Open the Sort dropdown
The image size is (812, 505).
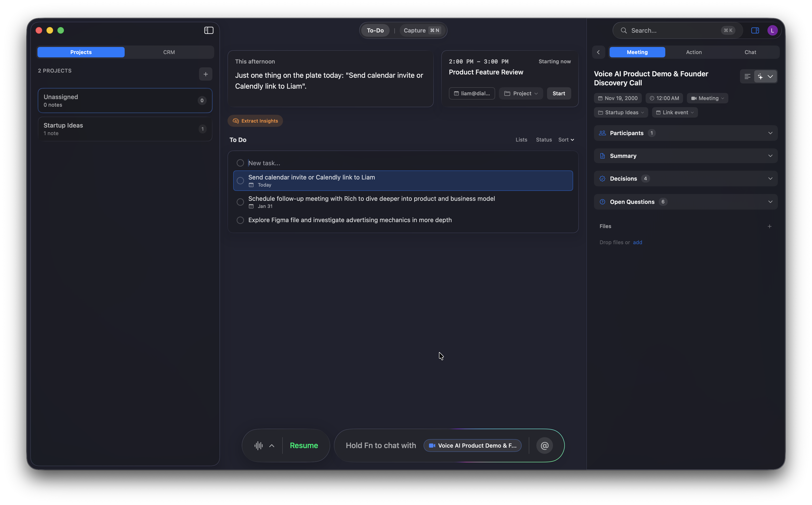click(x=566, y=140)
